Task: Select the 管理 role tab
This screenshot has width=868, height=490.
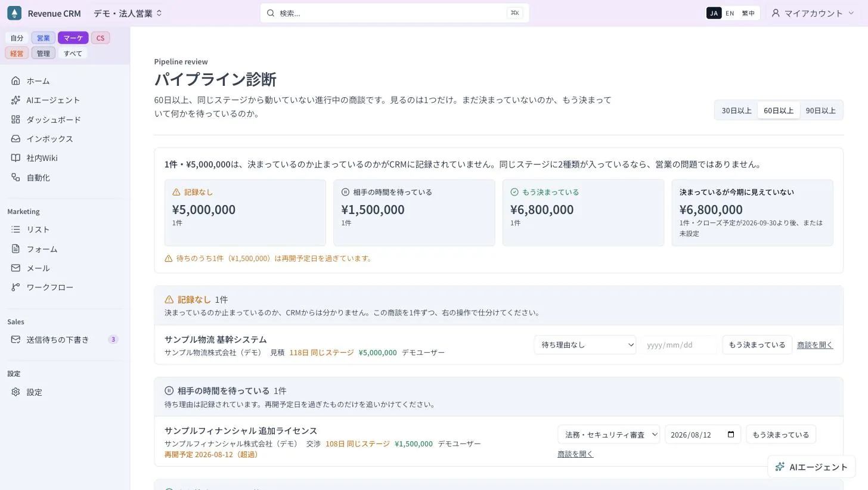Action: [44, 53]
